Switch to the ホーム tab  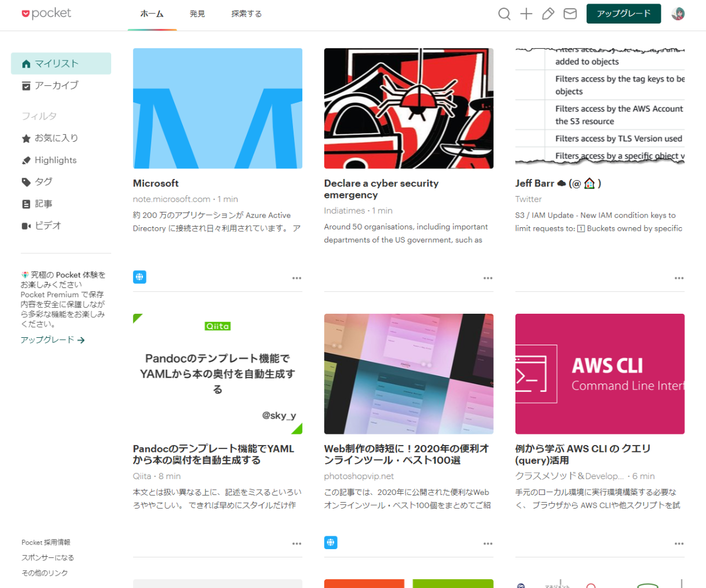(x=152, y=14)
